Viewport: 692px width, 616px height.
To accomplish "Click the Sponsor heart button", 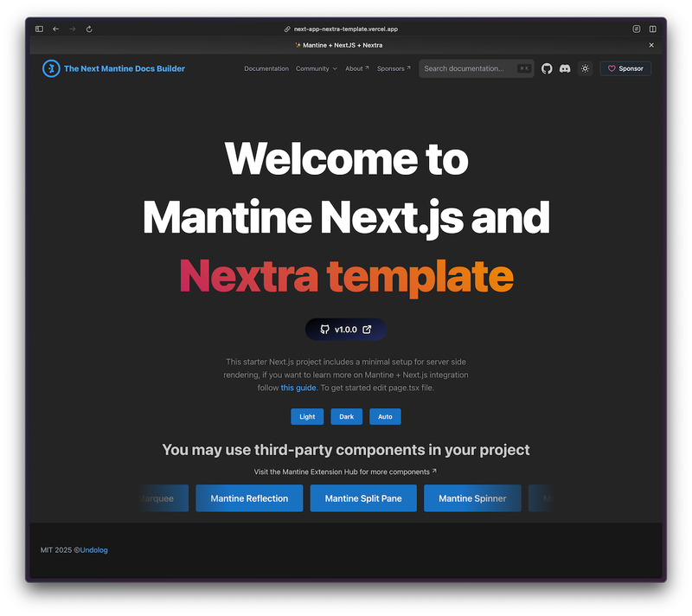I will click(x=625, y=68).
